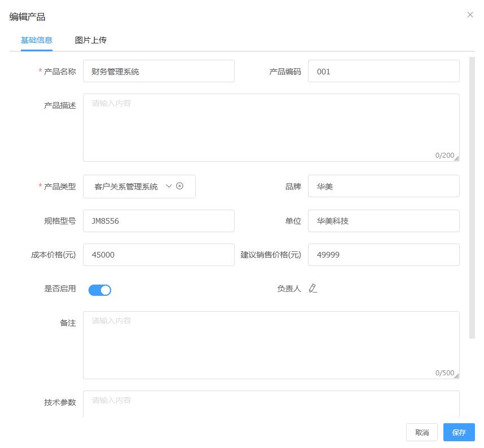Click the 产品描述 resize handle

click(456, 158)
